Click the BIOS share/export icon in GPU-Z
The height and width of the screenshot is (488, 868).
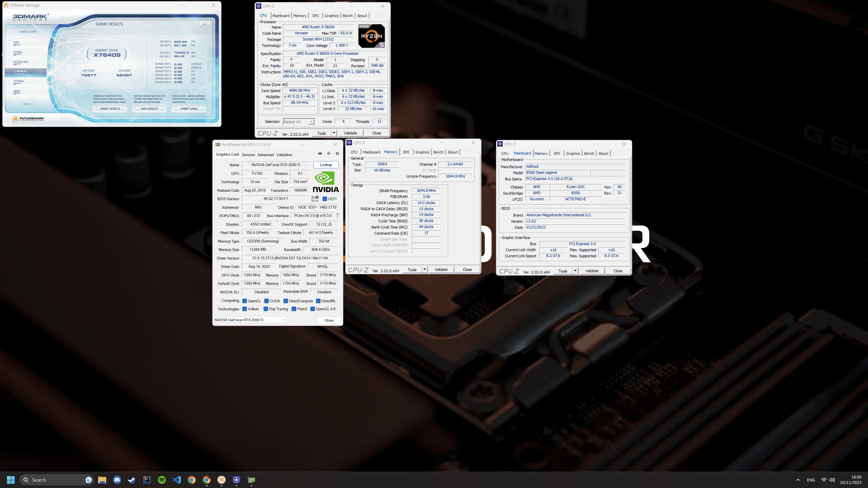[315, 199]
